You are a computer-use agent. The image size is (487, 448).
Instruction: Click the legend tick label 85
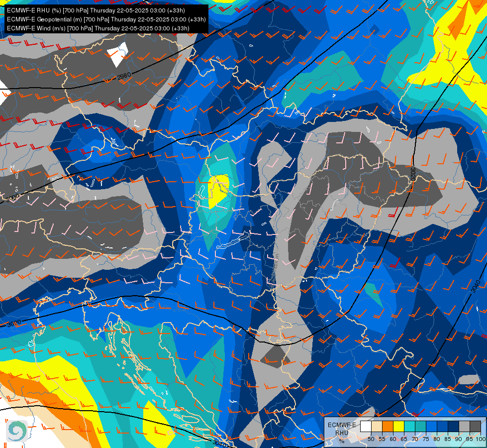(x=448, y=439)
